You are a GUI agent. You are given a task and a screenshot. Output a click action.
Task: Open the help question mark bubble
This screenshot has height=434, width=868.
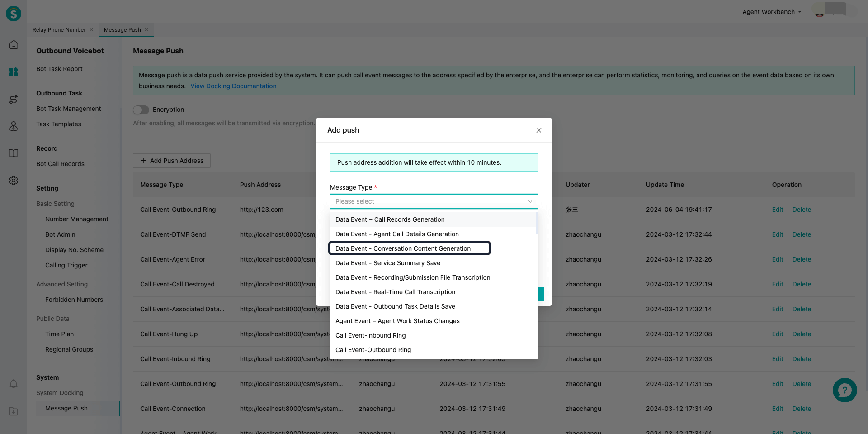pos(844,390)
